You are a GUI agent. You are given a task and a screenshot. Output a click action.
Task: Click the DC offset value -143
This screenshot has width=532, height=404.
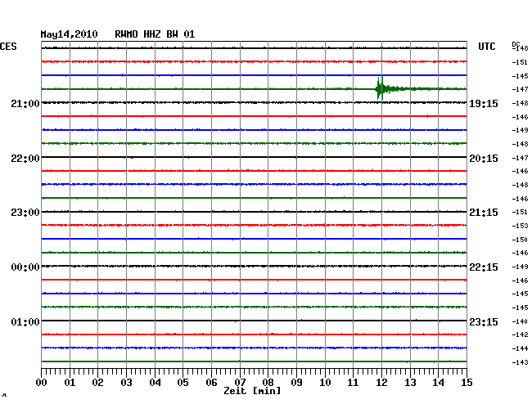[520, 362]
